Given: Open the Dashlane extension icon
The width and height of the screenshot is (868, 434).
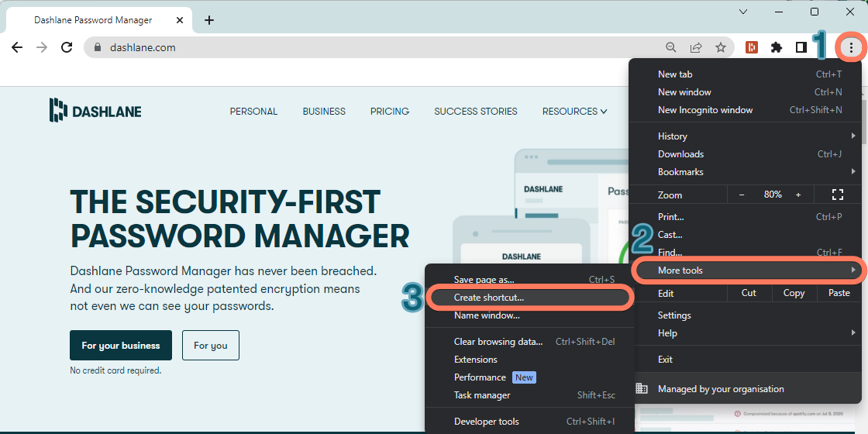Looking at the screenshot, I should [x=751, y=47].
